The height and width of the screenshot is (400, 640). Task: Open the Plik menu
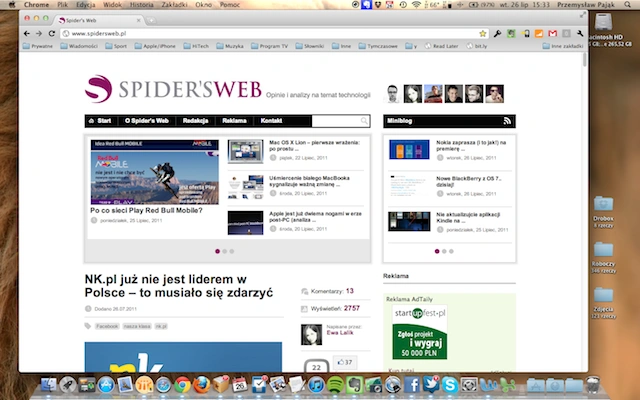coord(62,5)
